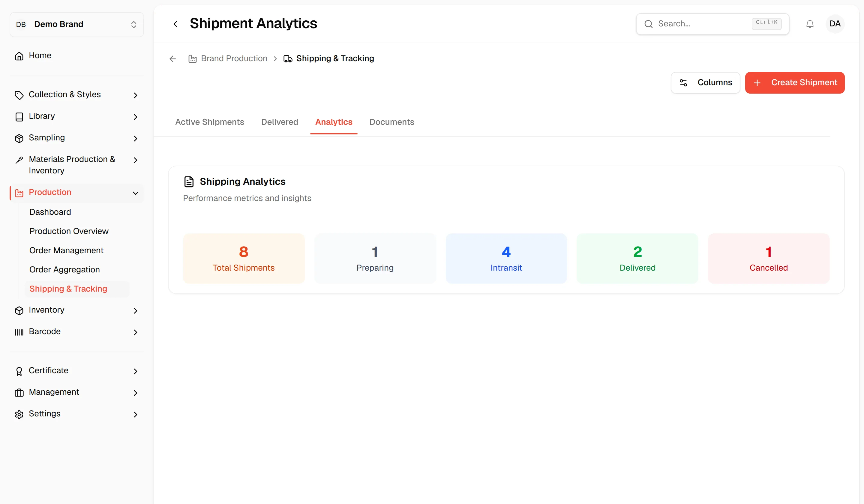Click the back chevron beside Shipment Analytics
Image resolution: width=864 pixels, height=504 pixels.
(x=175, y=24)
